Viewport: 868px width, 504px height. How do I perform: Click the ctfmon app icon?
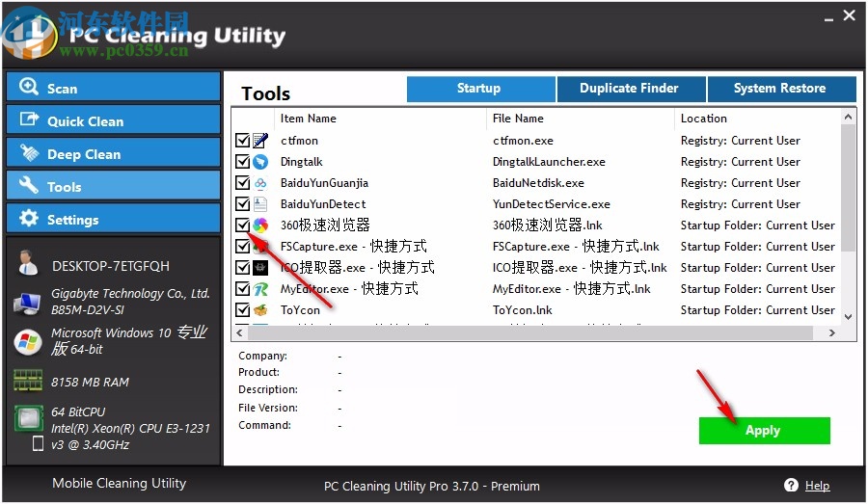pos(260,141)
